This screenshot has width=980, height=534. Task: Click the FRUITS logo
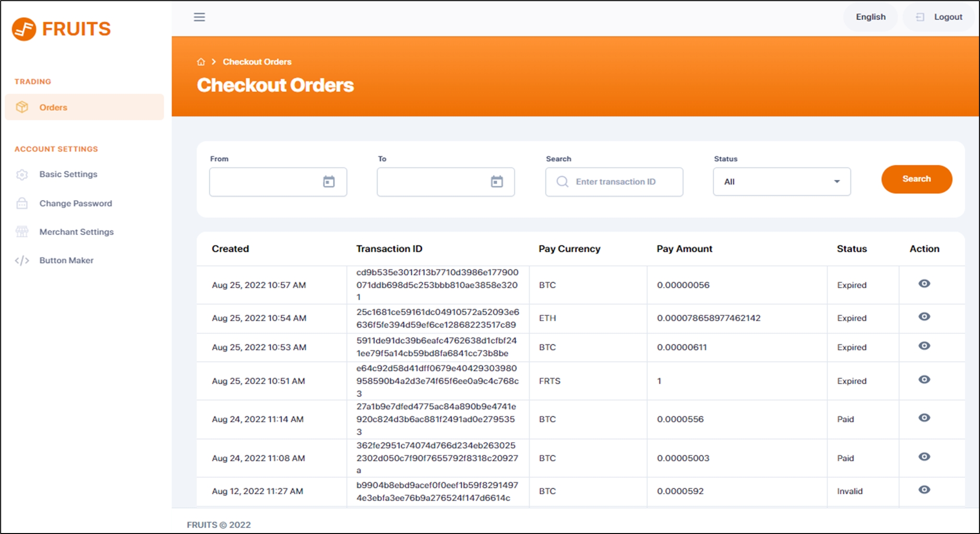point(61,29)
